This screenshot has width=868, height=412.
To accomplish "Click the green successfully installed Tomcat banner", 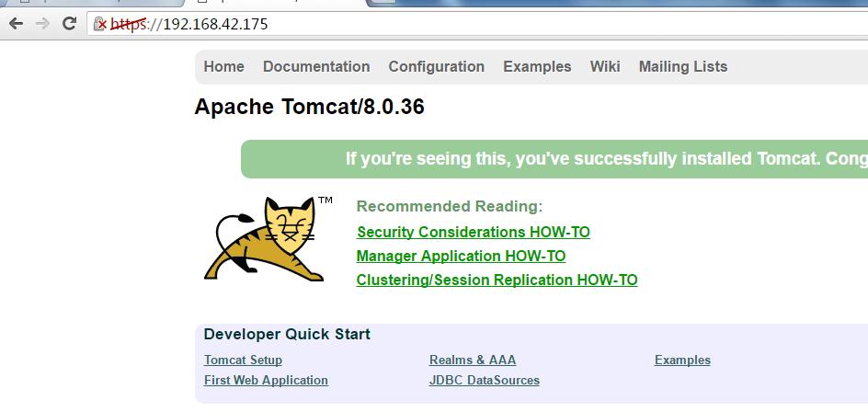I will pos(554,159).
